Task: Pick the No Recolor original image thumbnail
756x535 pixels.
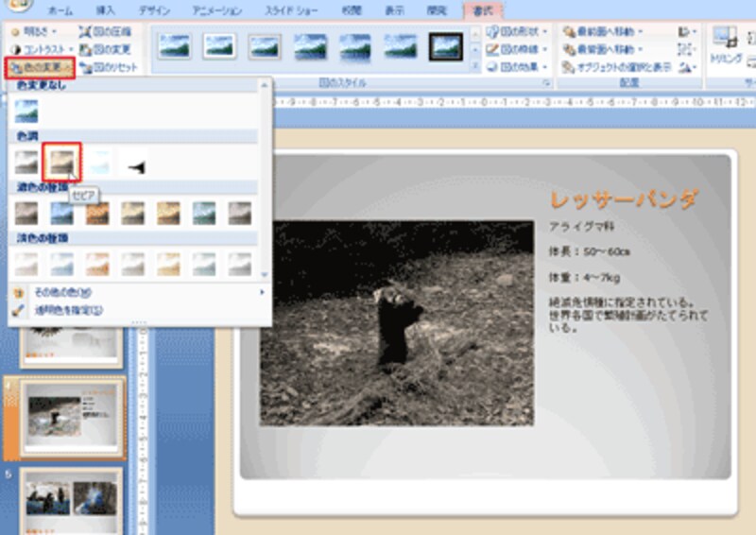Action: tap(26, 112)
